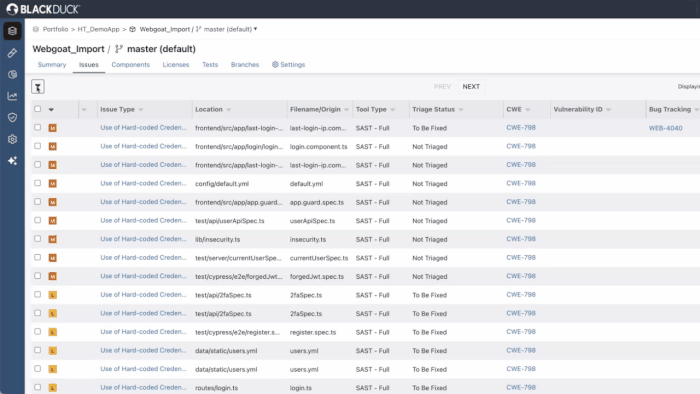Viewport: 700px width, 394px height.
Task: Go to Portfolio in breadcrumb
Action: [55, 29]
